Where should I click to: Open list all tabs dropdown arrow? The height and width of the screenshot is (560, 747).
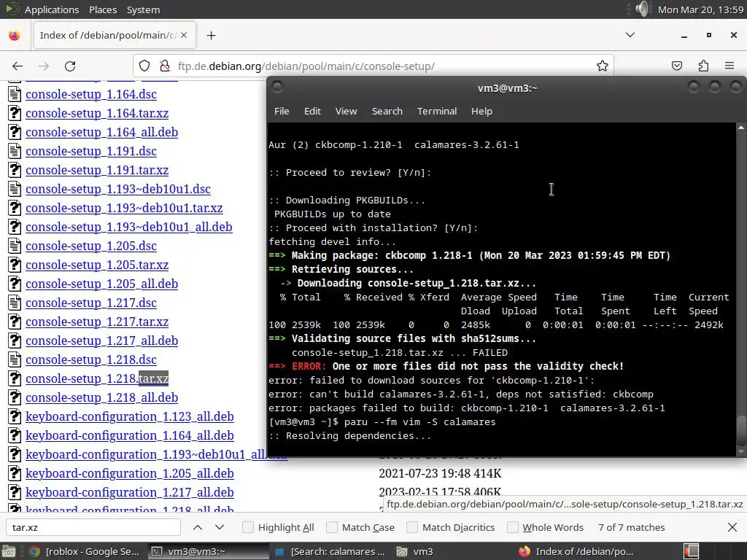630,35
